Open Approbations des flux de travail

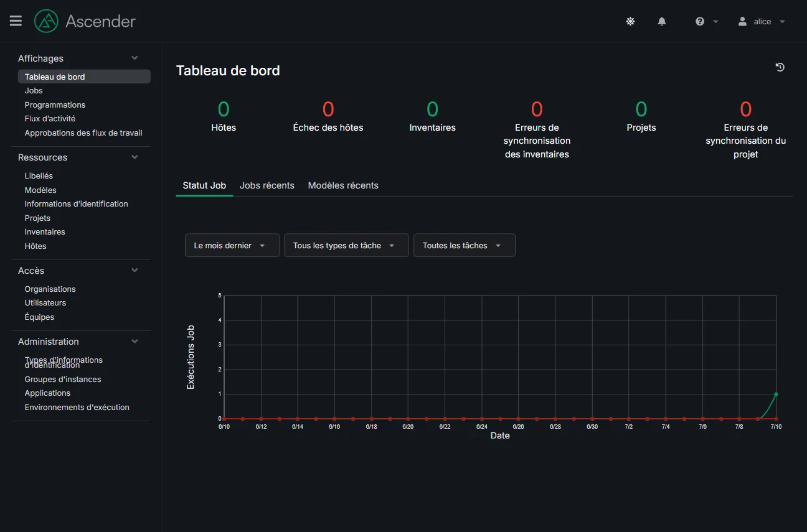coord(83,133)
